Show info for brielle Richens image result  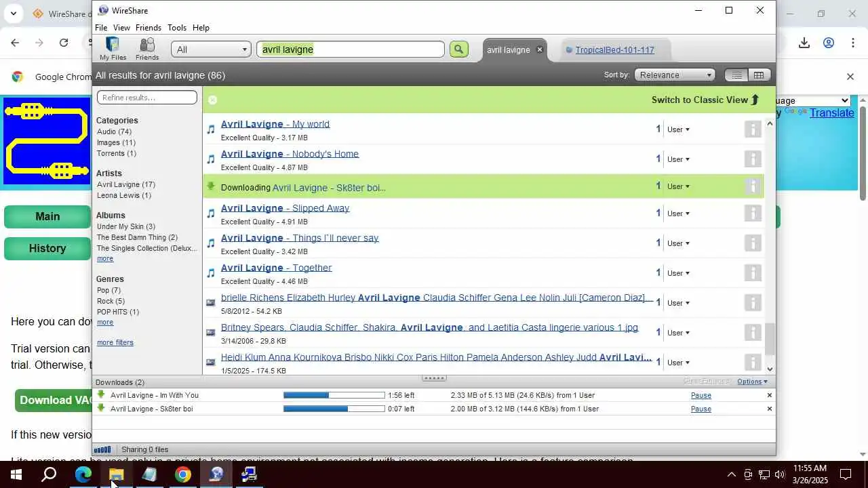753,303
